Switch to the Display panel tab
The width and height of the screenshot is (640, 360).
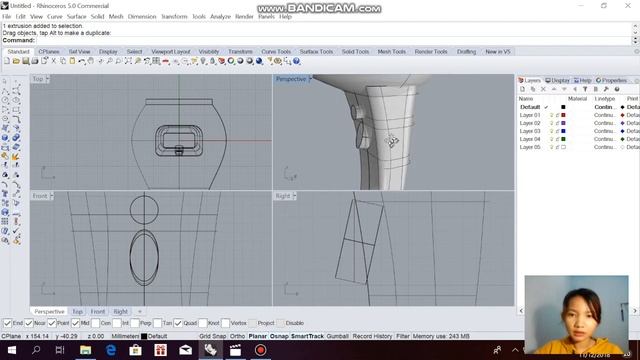point(557,80)
